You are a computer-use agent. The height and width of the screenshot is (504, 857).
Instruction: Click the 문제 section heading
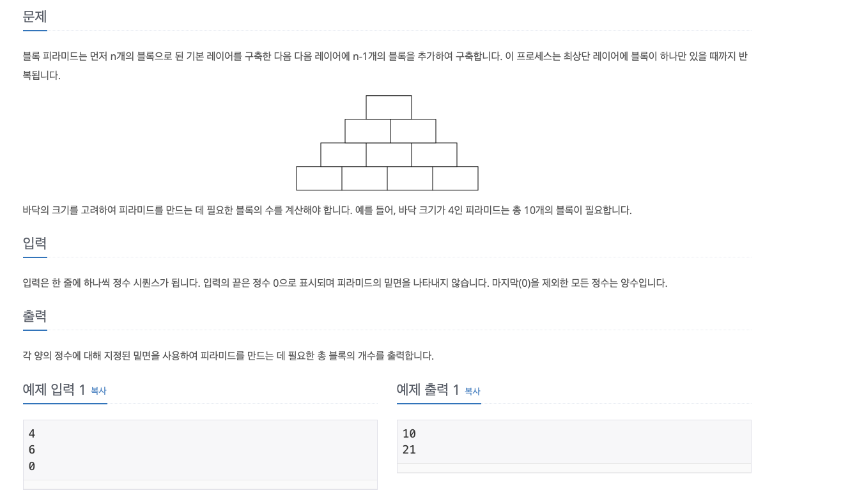35,17
